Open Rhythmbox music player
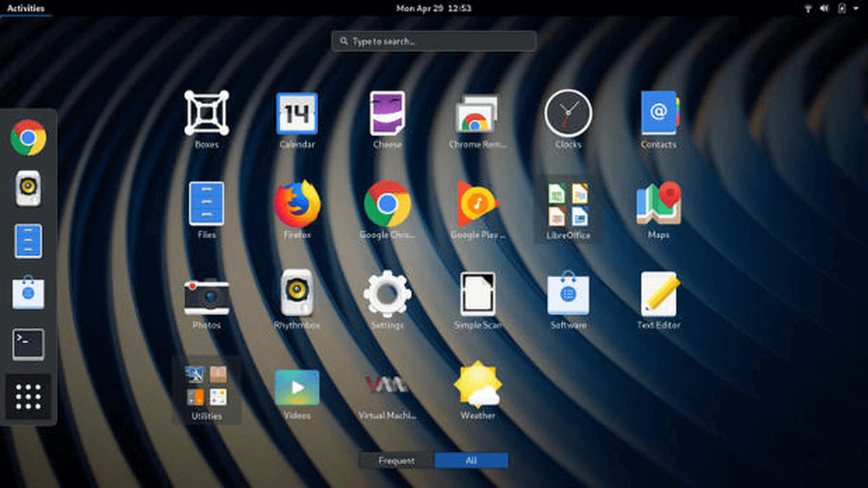This screenshot has width=868, height=488. tap(297, 296)
